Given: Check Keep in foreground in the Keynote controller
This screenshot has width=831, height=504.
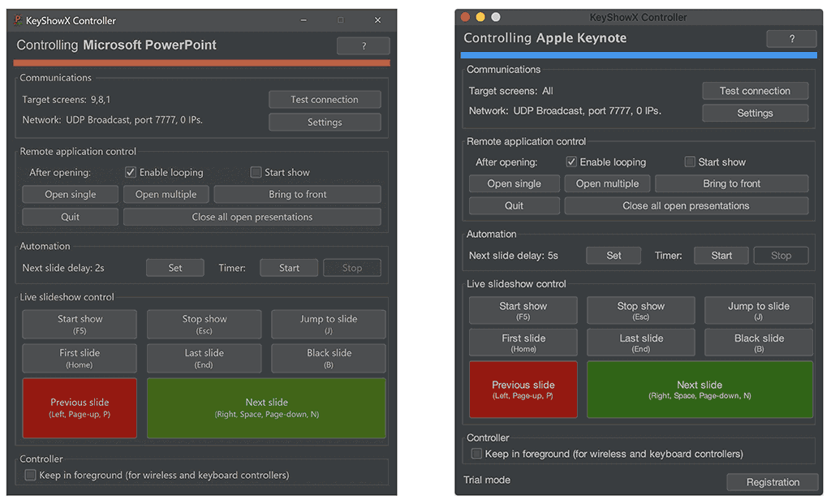Looking at the screenshot, I should 477,454.
